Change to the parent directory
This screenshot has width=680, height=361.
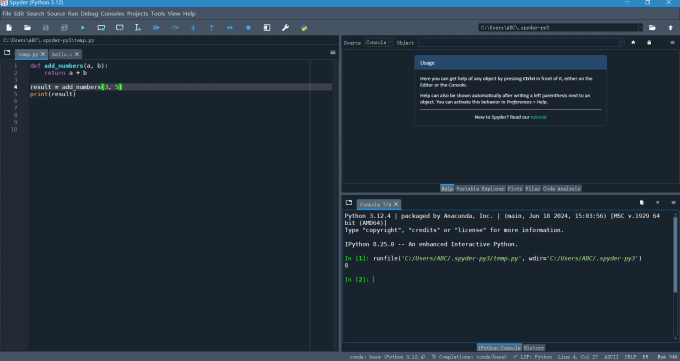(x=670, y=27)
